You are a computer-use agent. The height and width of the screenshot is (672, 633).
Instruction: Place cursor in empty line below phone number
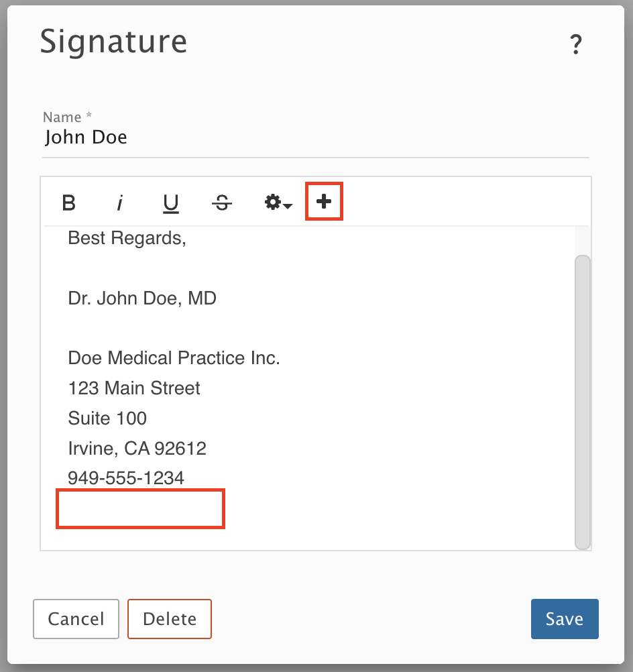(141, 509)
